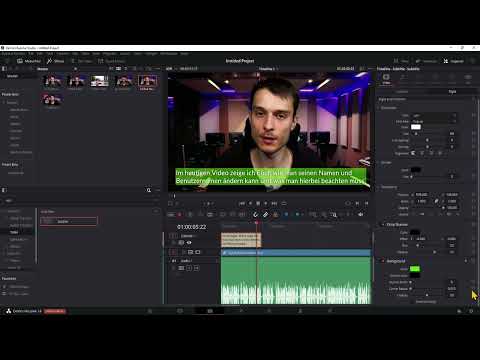Open the Font family dropdown
The height and width of the screenshot is (360, 480).
coord(434,115)
